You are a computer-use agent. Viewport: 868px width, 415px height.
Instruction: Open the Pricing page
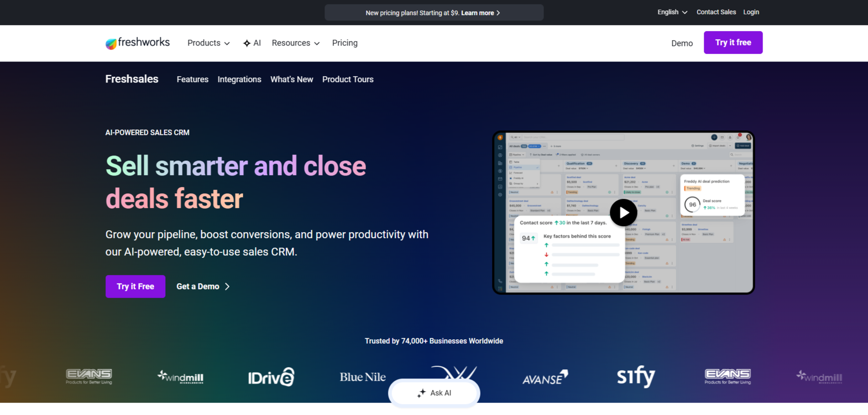tap(345, 43)
